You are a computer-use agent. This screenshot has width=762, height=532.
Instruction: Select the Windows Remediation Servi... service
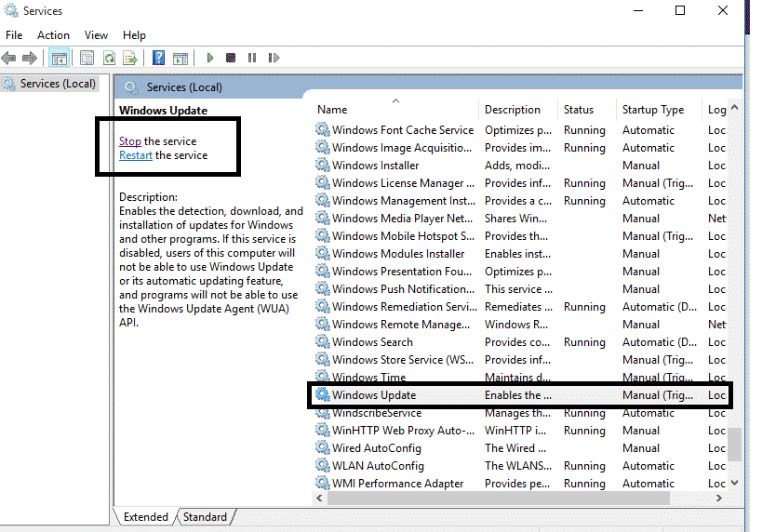tap(520, 307)
